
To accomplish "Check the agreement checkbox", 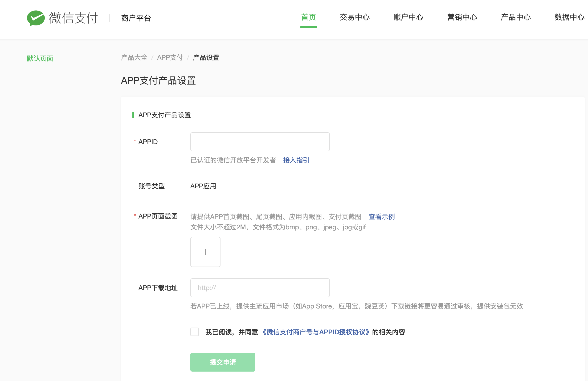I will tap(194, 332).
